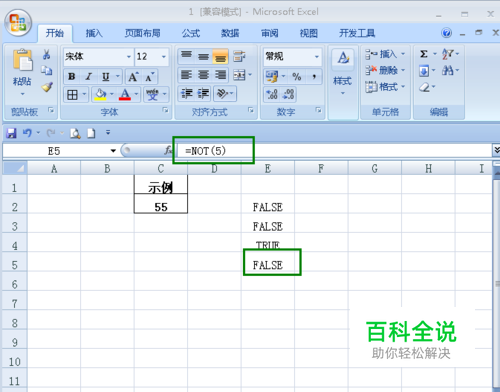This screenshot has width=500, height=392.
Task: Open Print Preview from quick toolbar
Action: tap(75, 133)
